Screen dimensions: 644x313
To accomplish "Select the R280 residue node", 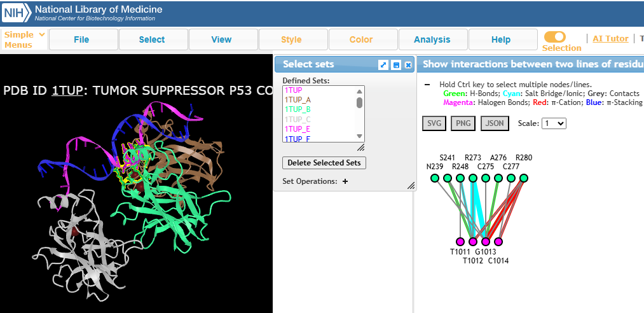I will point(524,178).
